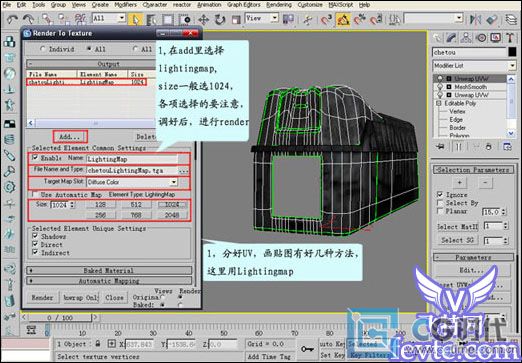Select the Individ radio button

(x=43, y=49)
